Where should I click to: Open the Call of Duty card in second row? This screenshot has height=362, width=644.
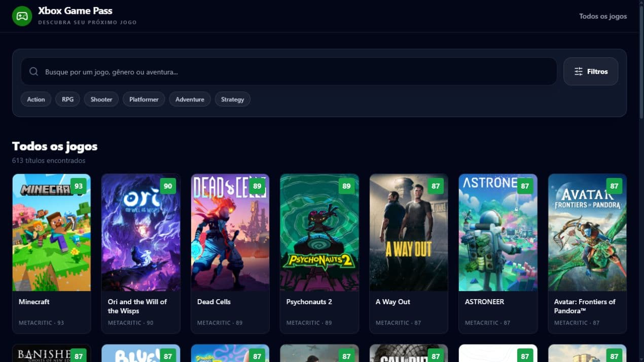coord(409,353)
